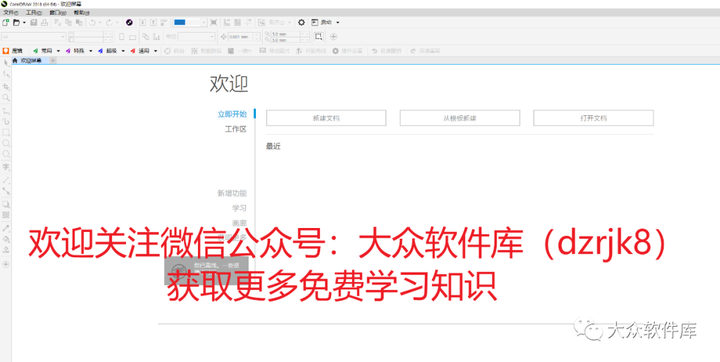Click the Save floppy disk icon
Viewport: 720px width, 362px height.
[x=34, y=22]
